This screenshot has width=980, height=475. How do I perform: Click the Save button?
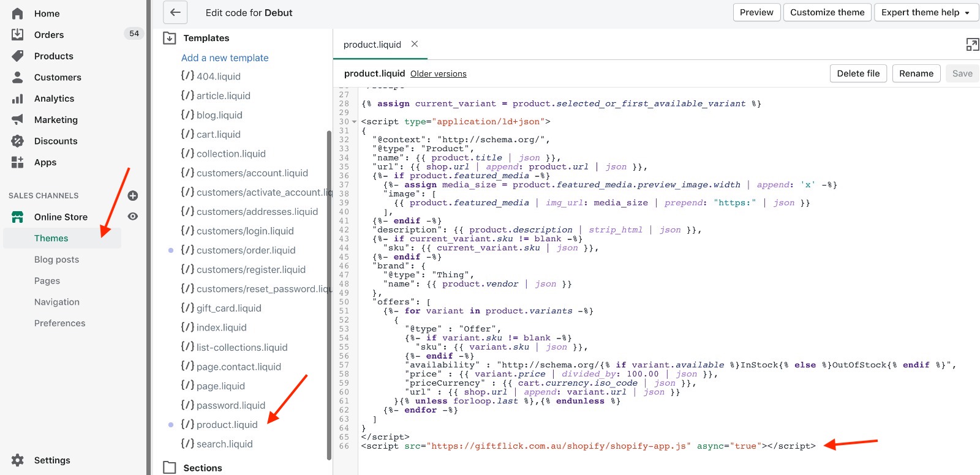tap(962, 73)
